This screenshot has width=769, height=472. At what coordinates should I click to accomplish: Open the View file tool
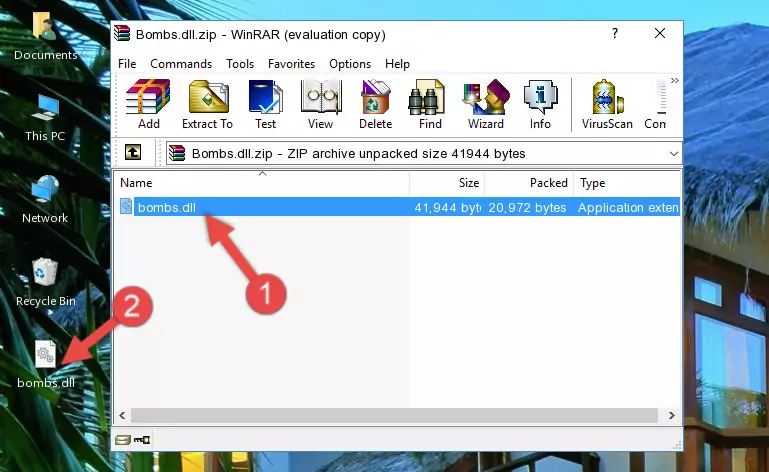click(x=321, y=105)
